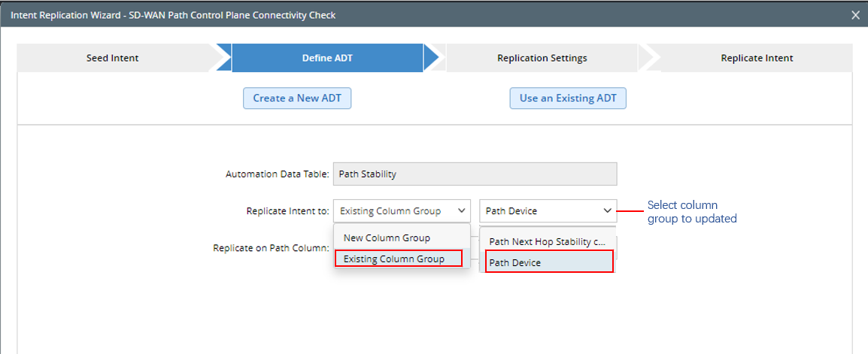The width and height of the screenshot is (868, 354).
Task: Close the Intent Replication Wizard dialog
Action: click(x=854, y=15)
